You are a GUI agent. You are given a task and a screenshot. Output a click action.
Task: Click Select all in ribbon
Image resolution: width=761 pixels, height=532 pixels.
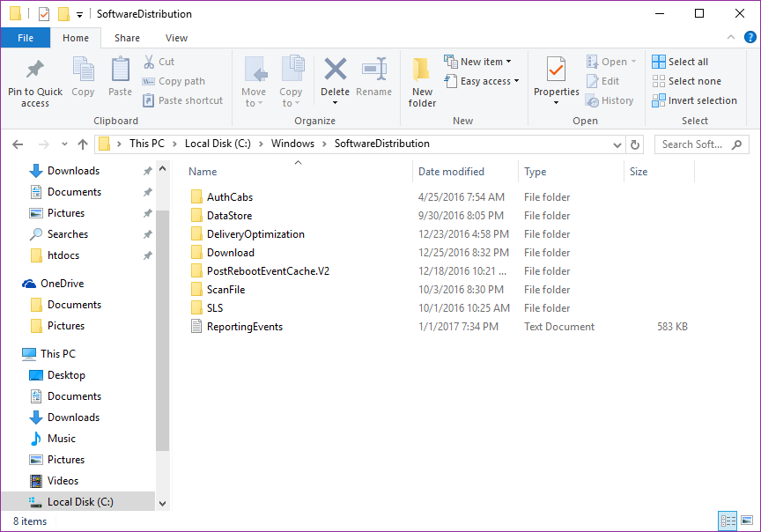click(680, 62)
